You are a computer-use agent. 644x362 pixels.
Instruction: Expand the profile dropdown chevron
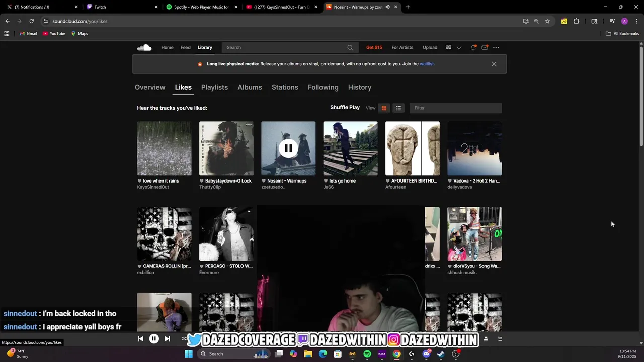pyautogui.click(x=459, y=47)
